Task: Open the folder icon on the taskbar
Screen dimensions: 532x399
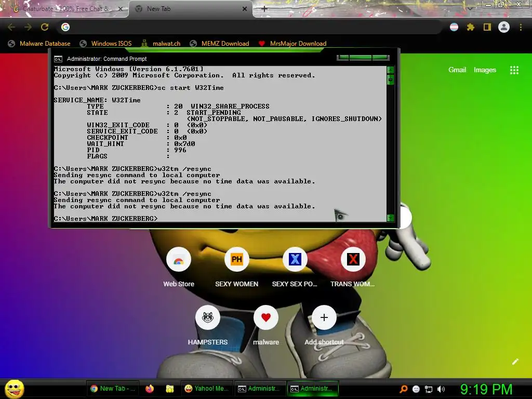Action: [170, 389]
